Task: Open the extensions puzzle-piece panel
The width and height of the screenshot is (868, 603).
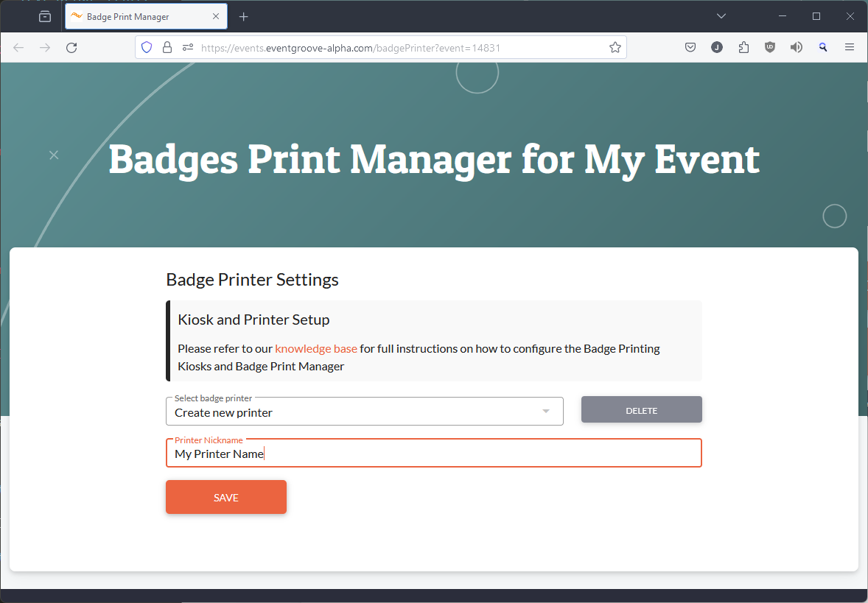Action: click(x=743, y=46)
